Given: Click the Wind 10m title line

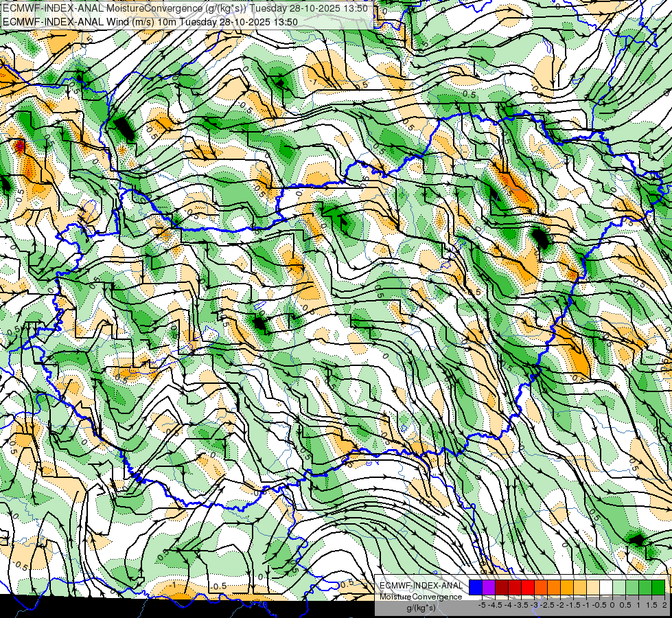Looking at the screenshot, I should click(150, 21).
